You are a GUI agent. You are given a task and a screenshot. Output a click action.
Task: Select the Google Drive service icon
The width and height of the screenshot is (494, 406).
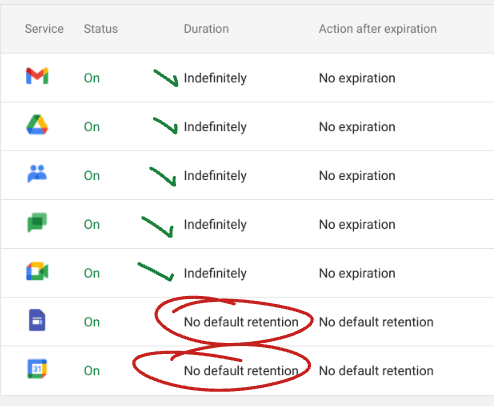pos(37,125)
